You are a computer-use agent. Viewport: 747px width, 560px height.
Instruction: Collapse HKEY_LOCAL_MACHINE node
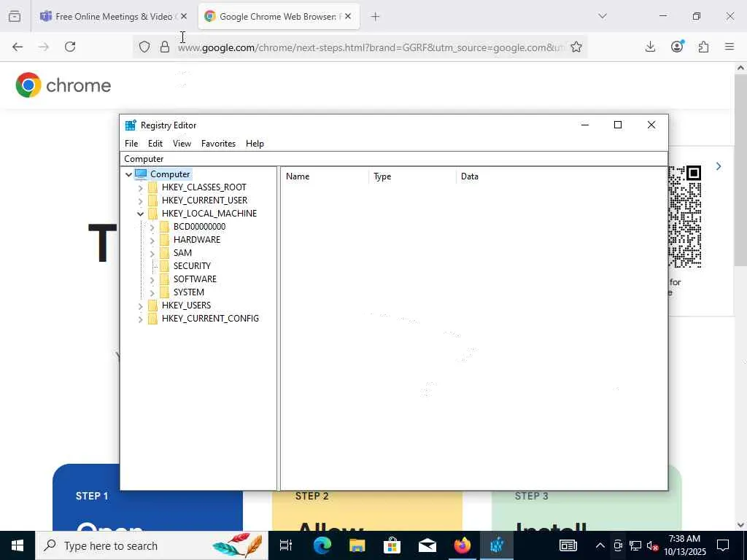141,214
